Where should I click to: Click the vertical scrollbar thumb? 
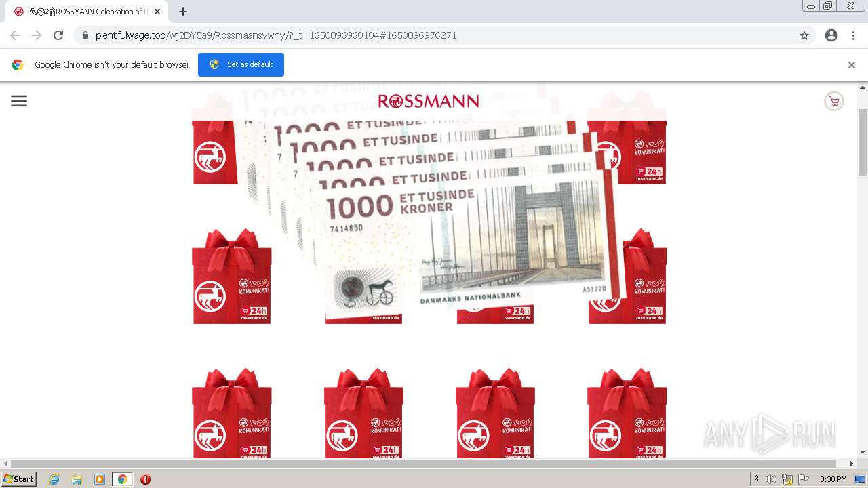coord(863,142)
